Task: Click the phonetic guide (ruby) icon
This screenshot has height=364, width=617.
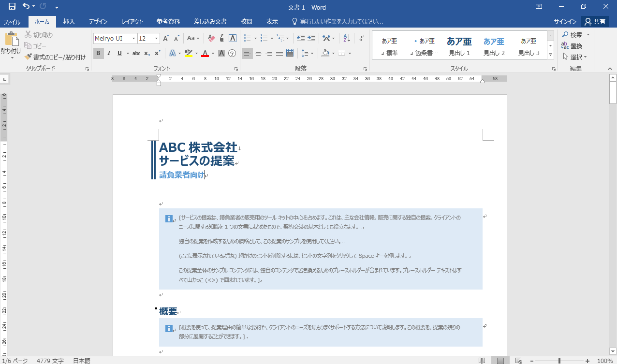Action: click(222, 38)
